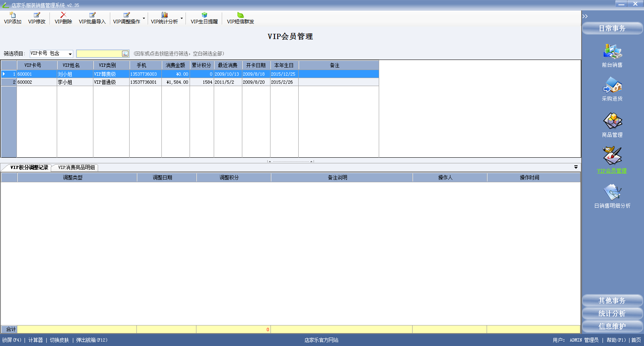Collapse sidebar with double-arrow icon
644x346 pixels.
(585, 16)
